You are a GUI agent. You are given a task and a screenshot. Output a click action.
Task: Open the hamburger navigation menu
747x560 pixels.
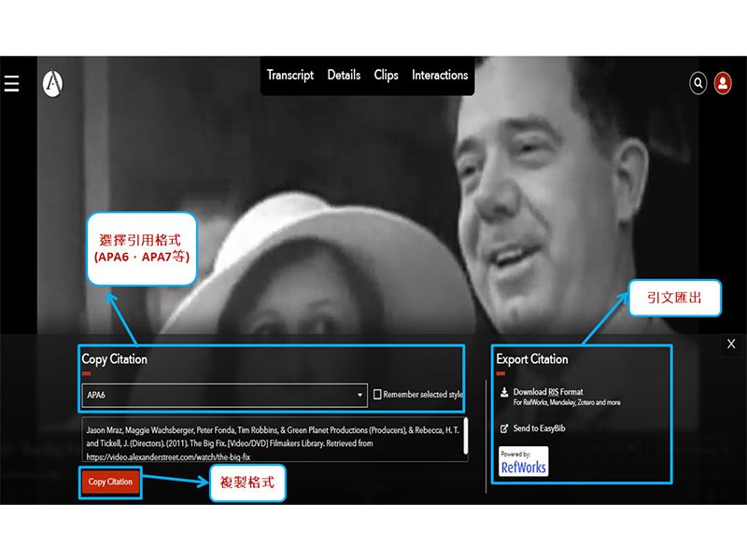[x=11, y=84]
